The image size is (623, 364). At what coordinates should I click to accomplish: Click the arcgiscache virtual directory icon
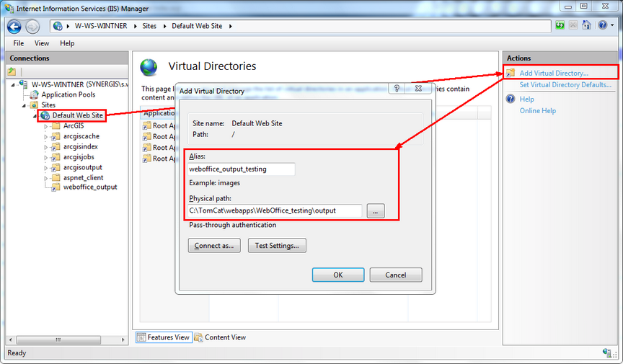click(56, 136)
